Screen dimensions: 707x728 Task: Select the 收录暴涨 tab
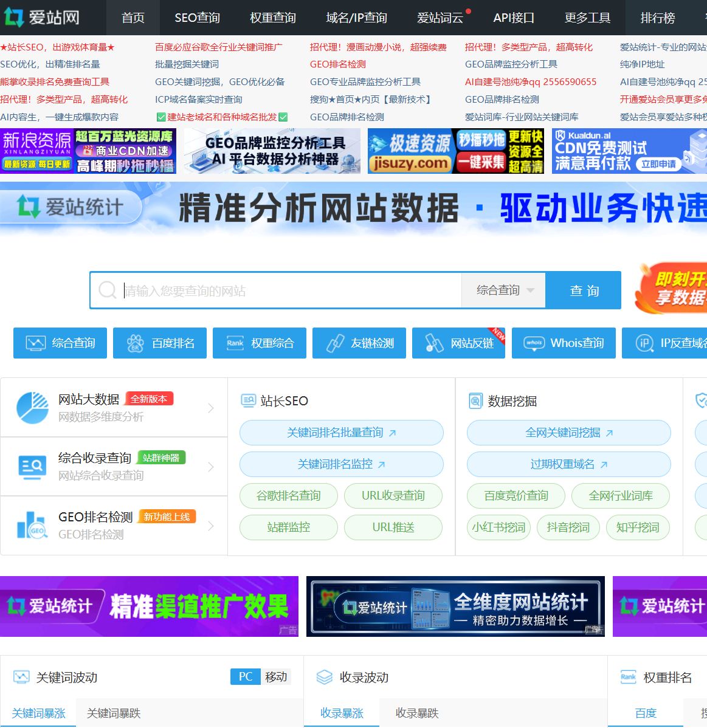tap(342, 713)
